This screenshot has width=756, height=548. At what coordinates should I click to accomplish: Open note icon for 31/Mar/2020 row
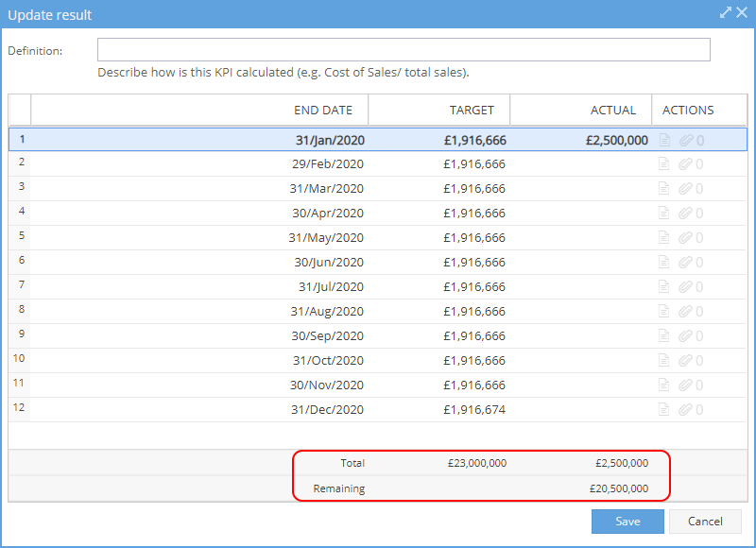664,188
